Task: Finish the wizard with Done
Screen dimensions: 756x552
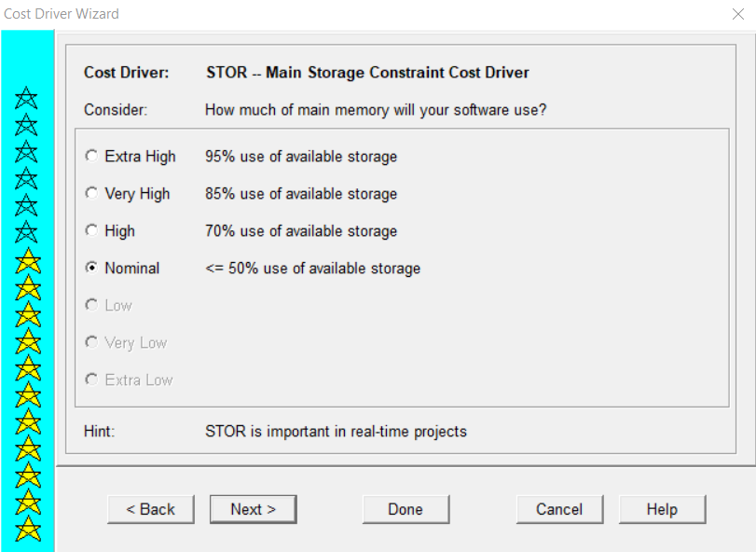Action: pos(405,509)
